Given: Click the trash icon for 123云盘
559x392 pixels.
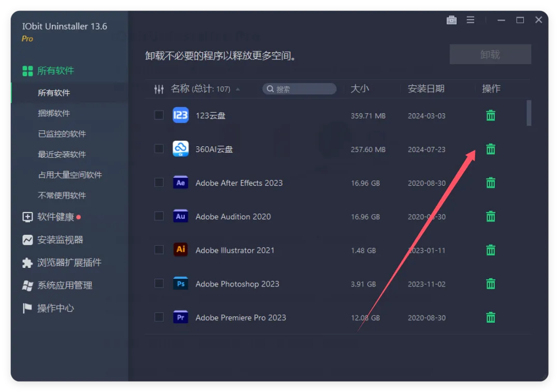Looking at the screenshot, I should (491, 115).
